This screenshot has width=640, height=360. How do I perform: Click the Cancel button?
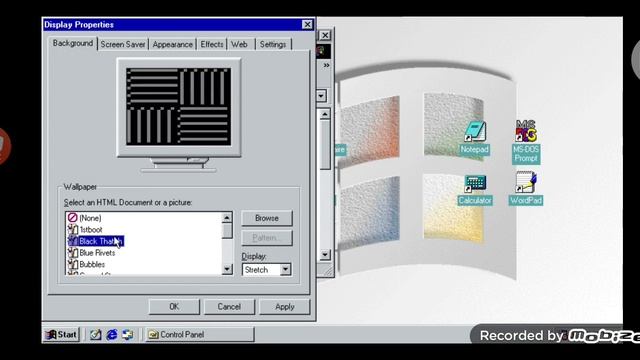[229, 307]
